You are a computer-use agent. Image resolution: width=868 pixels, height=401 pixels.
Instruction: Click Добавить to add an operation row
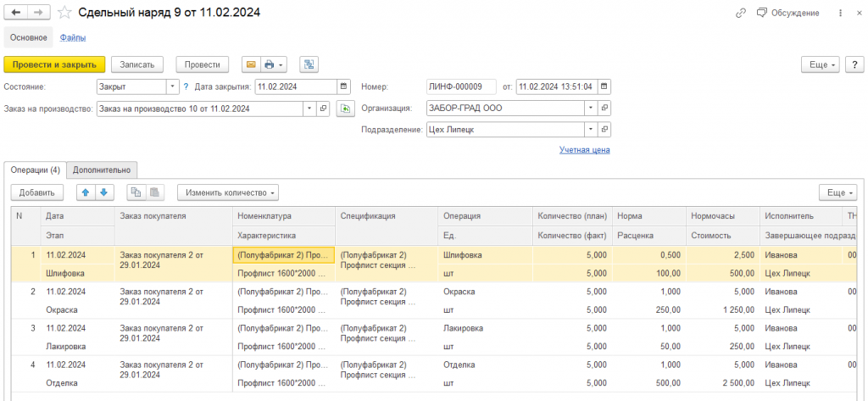click(37, 192)
